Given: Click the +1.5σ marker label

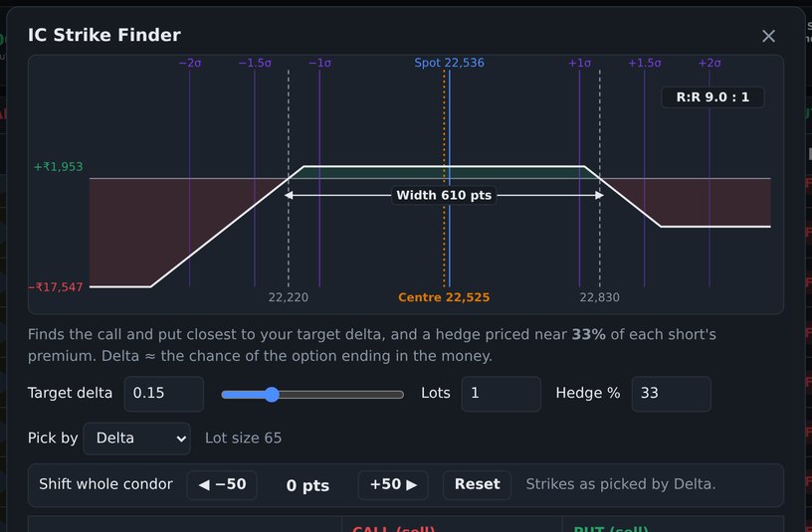Looking at the screenshot, I should coord(644,63).
